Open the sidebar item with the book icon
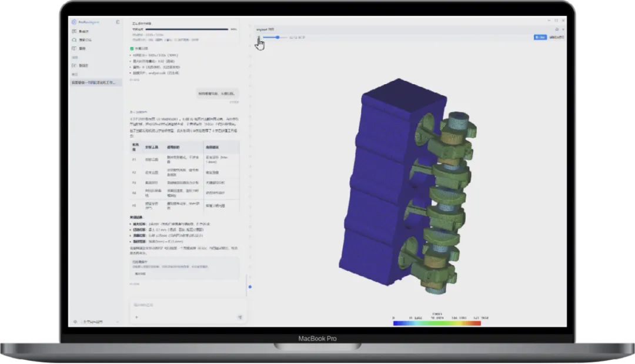This screenshot has height=364, width=635. click(x=80, y=48)
